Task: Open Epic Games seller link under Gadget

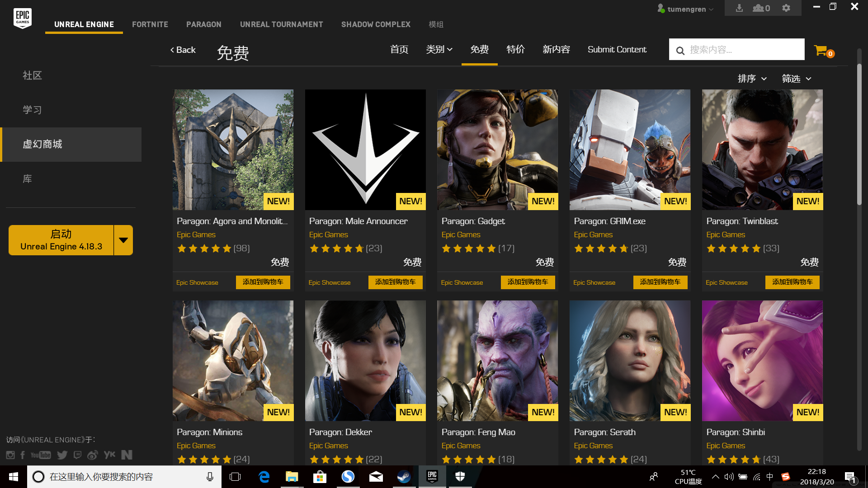Action: coord(461,235)
